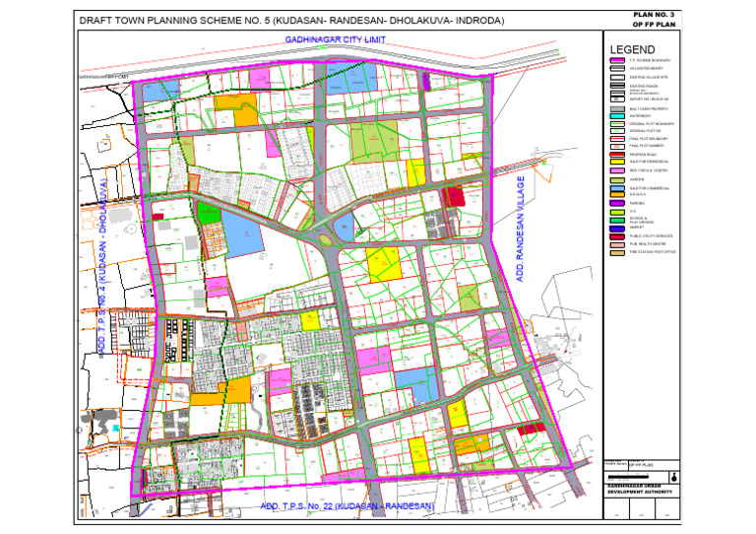This screenshot has height=534, width=756.
Task: Click pale pink Pub. Health Centre legend swatch
Action: click(x=617, y=245)
